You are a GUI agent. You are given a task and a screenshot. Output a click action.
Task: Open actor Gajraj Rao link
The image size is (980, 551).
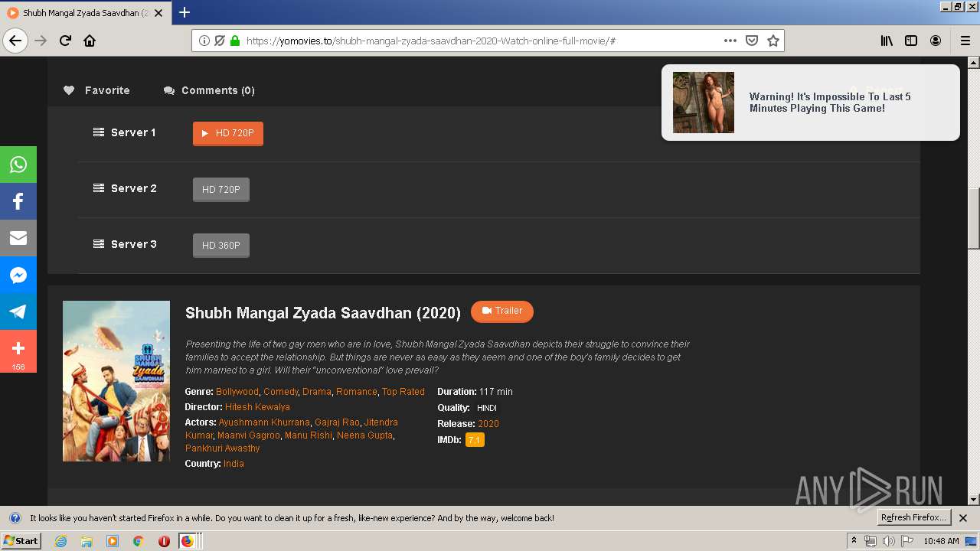coord(337,422)
